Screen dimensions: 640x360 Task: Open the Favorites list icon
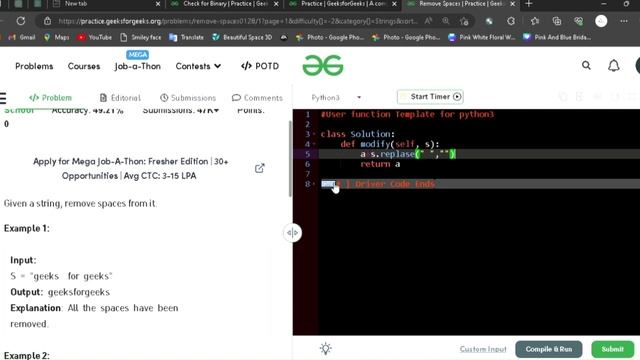pos(535,21)
